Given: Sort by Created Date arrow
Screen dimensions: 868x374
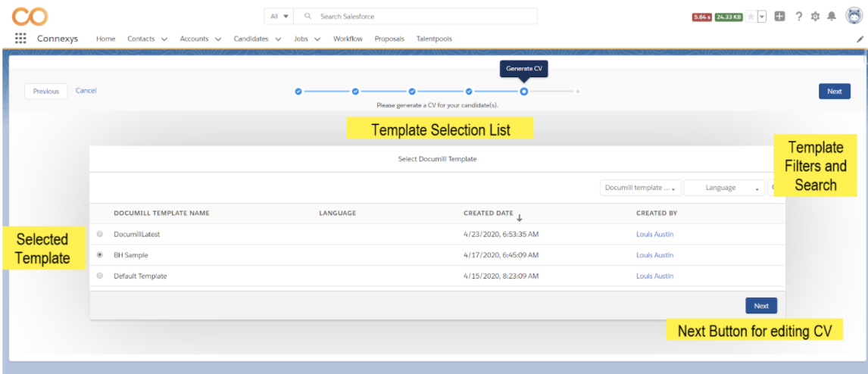Looking at the screenshot, I should pyautogui.click(x=520, y=217).
